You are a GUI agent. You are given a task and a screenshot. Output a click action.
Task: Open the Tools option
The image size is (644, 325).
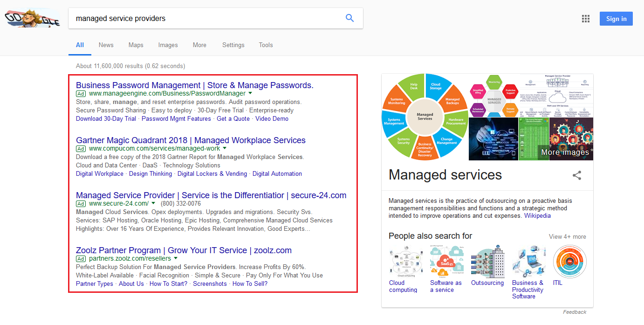(x=266, y=45)
